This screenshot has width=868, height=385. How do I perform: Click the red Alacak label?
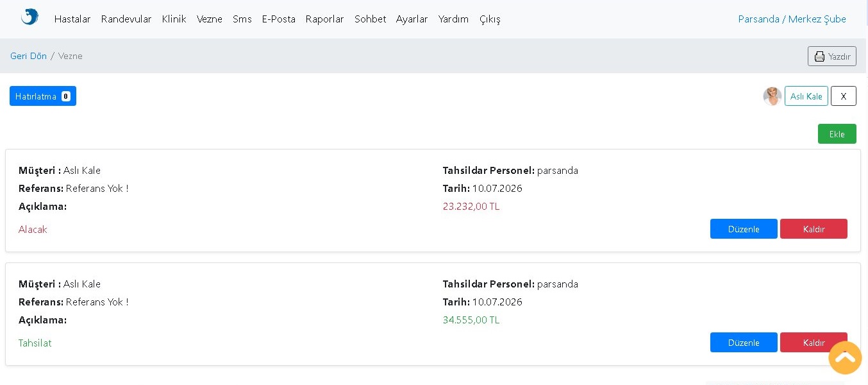[x=33, y=230]
